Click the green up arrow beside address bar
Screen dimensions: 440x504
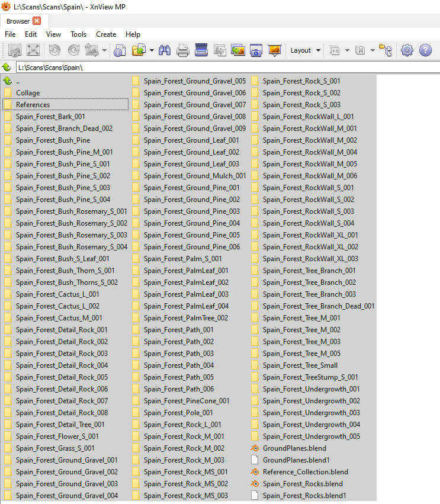tap(6, 67)
